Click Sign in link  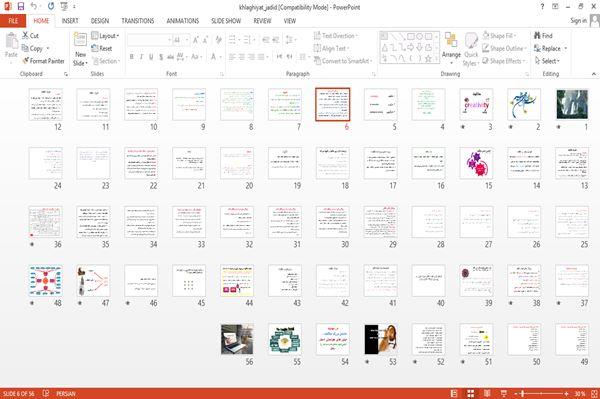click(x=578, y=21)
